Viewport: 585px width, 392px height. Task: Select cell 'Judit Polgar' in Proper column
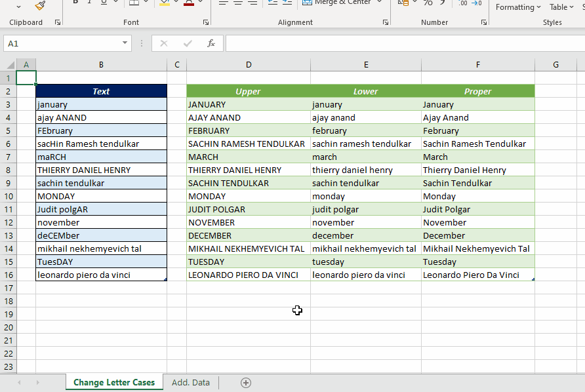tap(478, 209)
